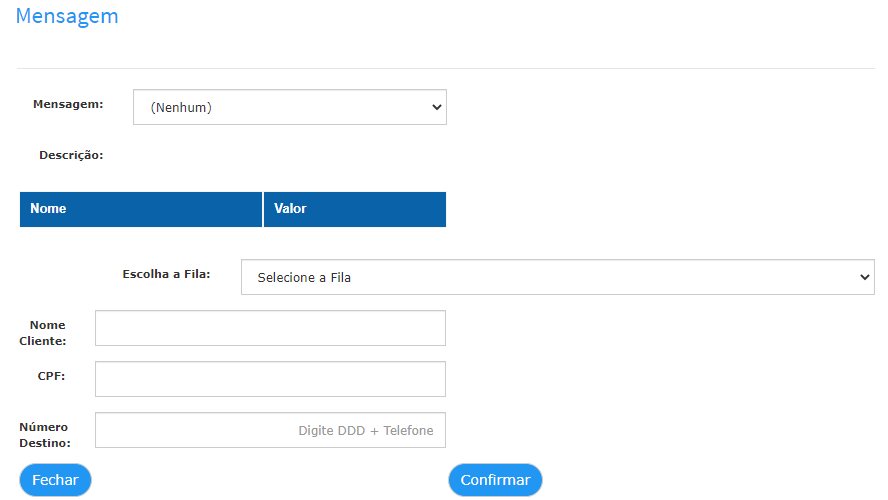Click the Digite DDD + Telefone placeholder text

(365, 430)
